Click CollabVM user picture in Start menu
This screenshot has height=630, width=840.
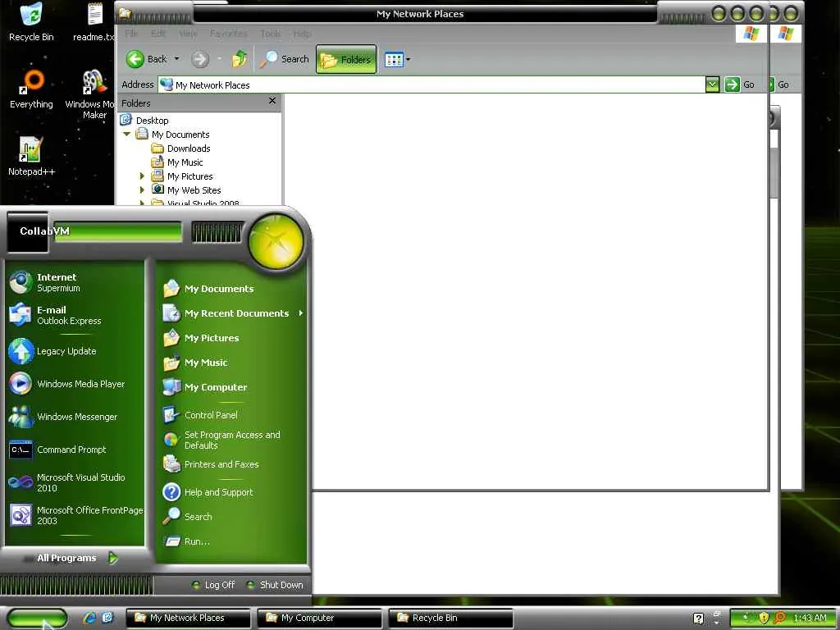[27, 232]
